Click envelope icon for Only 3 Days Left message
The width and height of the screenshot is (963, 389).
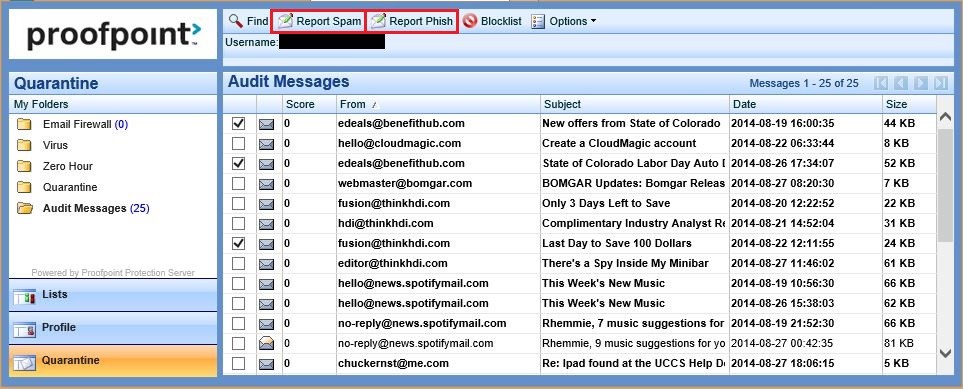[266, 203]
